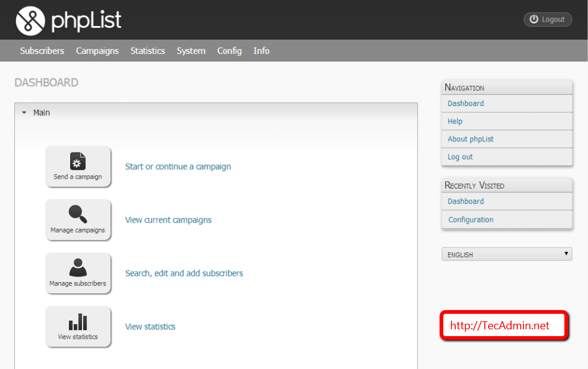Click the Navigation panel header
This screenshot has width=588, height=369.
click(507, 87)
